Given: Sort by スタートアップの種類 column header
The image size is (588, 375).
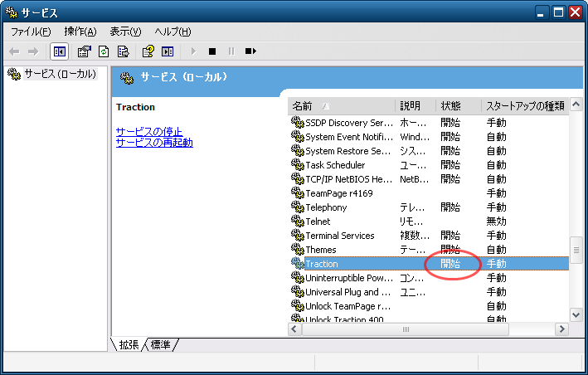Looking at the screenshot, I should click(x=525, y=106).
